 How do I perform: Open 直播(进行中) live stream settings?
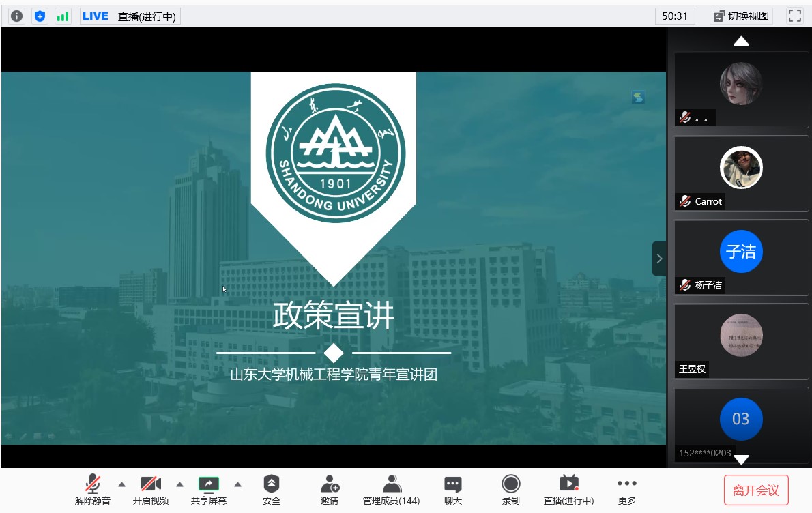click(568, 490)
